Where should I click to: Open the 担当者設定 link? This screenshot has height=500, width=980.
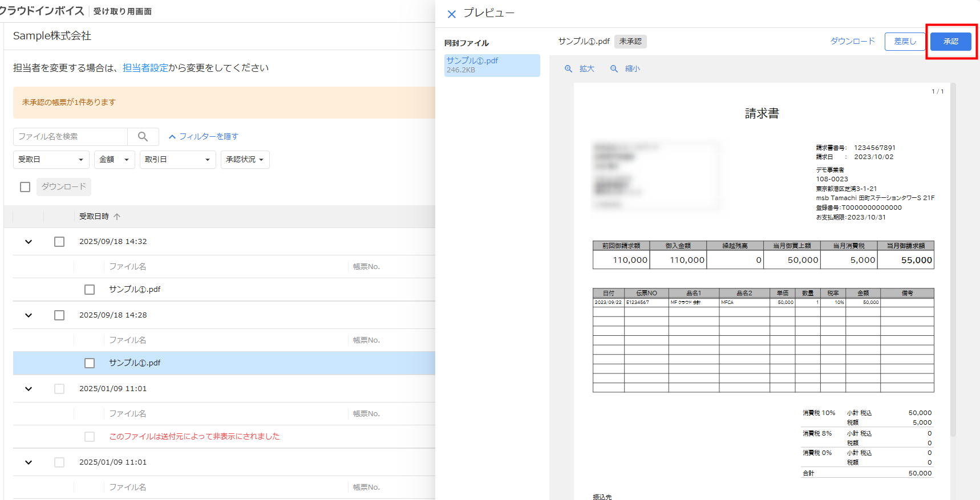pos(145,68)
